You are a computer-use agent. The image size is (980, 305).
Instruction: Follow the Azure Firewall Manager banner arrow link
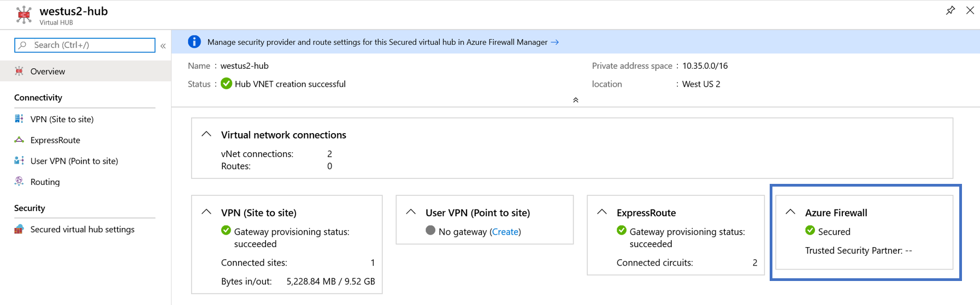click(x=555, y=42)
